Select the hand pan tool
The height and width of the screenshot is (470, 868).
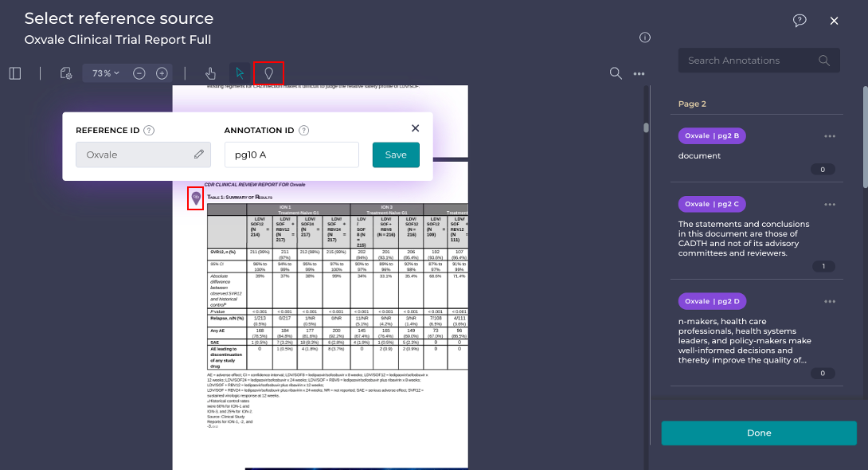click(x=210, y=73)
